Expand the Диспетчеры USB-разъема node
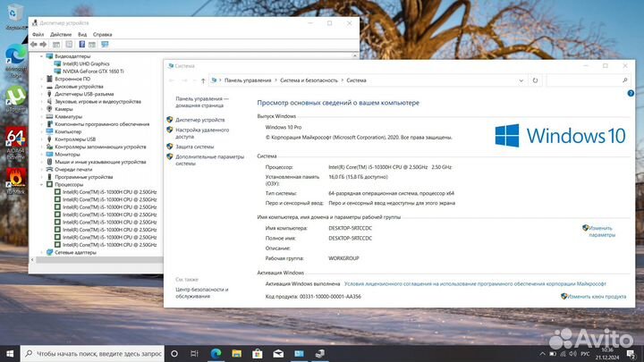This screenshot has width=644, height=362. [41, 94]
